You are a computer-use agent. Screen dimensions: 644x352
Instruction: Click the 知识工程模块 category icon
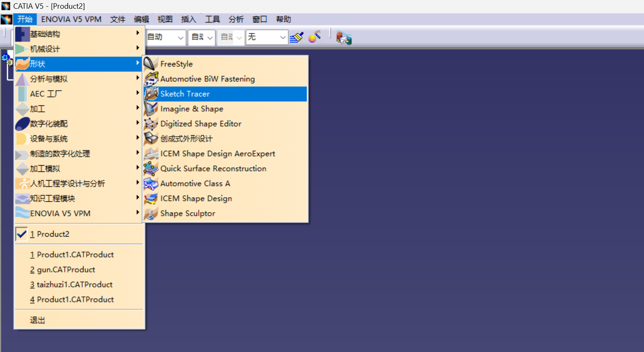click(22, 198)
